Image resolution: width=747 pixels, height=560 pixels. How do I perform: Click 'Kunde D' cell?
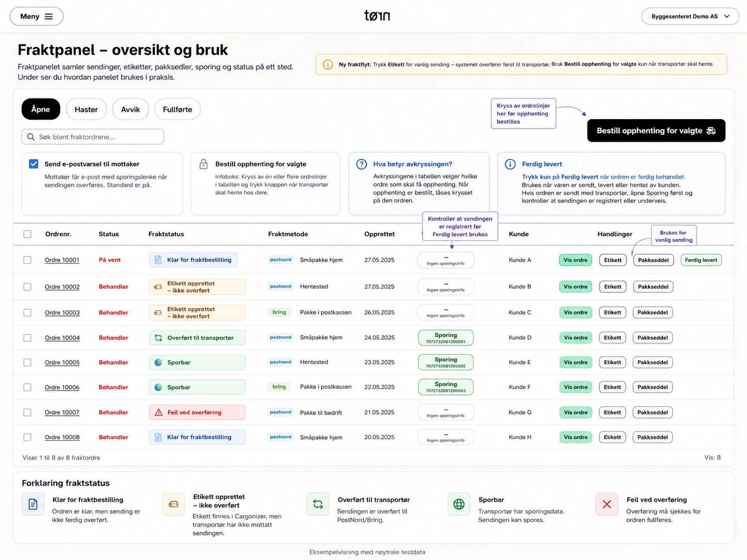(520, 338)
